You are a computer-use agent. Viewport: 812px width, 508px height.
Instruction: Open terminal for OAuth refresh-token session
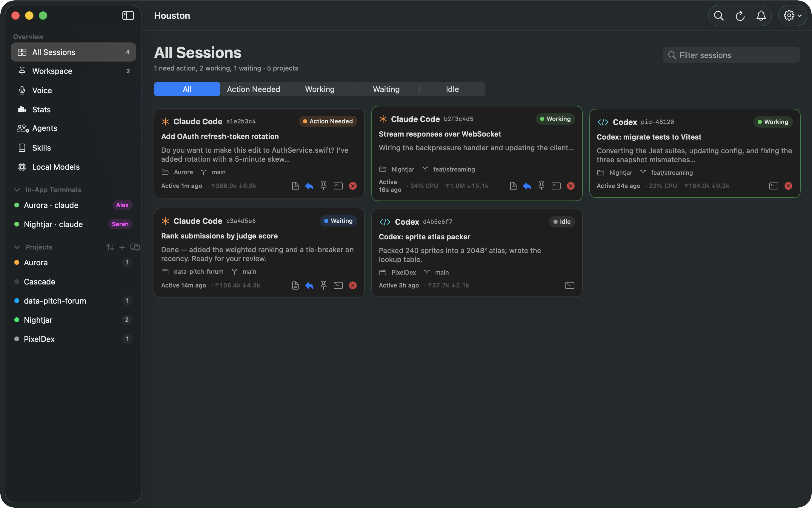pos(338,186)
